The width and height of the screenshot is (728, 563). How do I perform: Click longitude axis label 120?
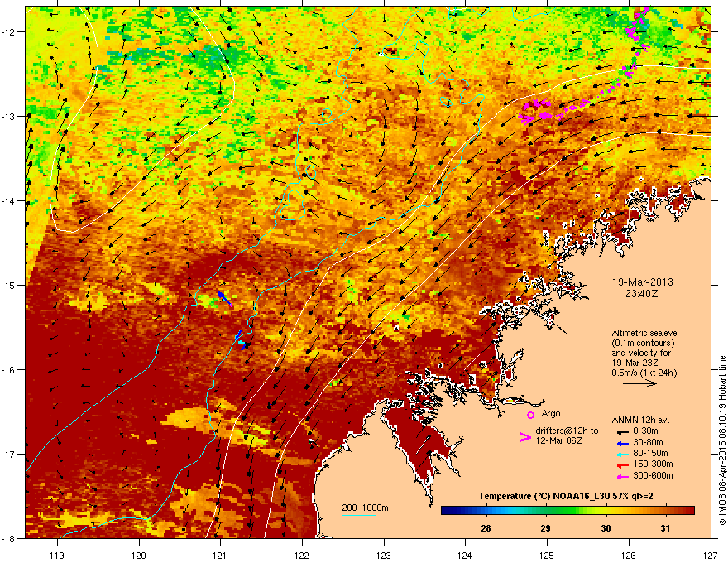tap(139, 556)
